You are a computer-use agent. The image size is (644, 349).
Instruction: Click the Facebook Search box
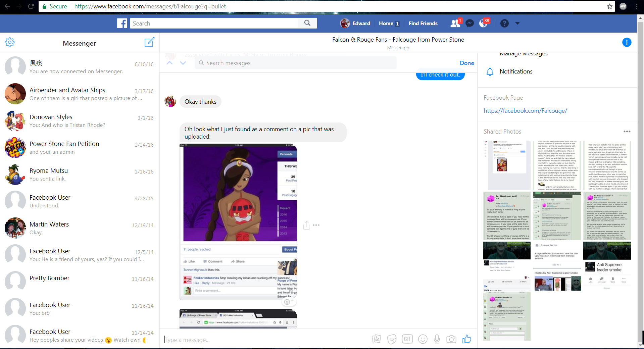tap(214, 23)
